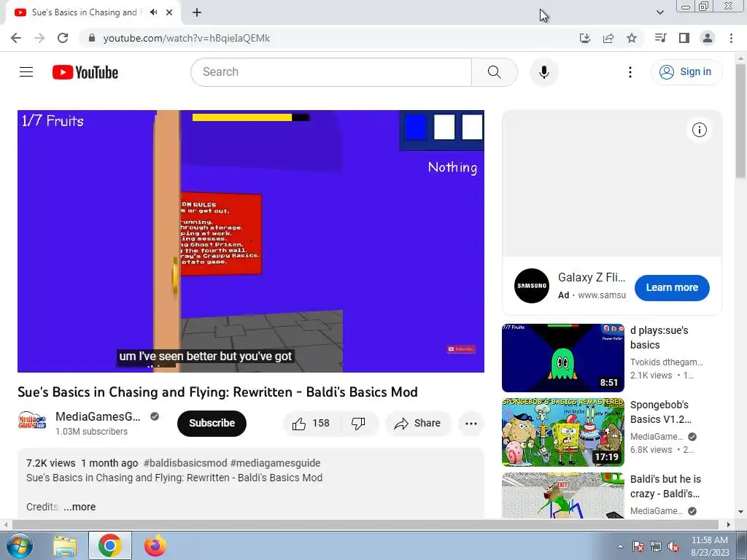Open Chrome profile avatar
This screenshot has width=747, height=560.
[x=708, y=38]
